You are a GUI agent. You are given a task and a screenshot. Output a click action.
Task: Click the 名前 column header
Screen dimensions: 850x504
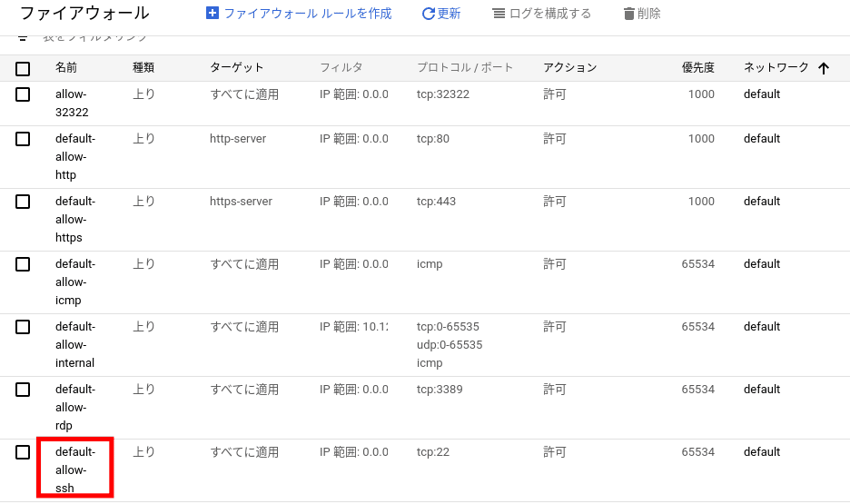[x=66, y=68]
